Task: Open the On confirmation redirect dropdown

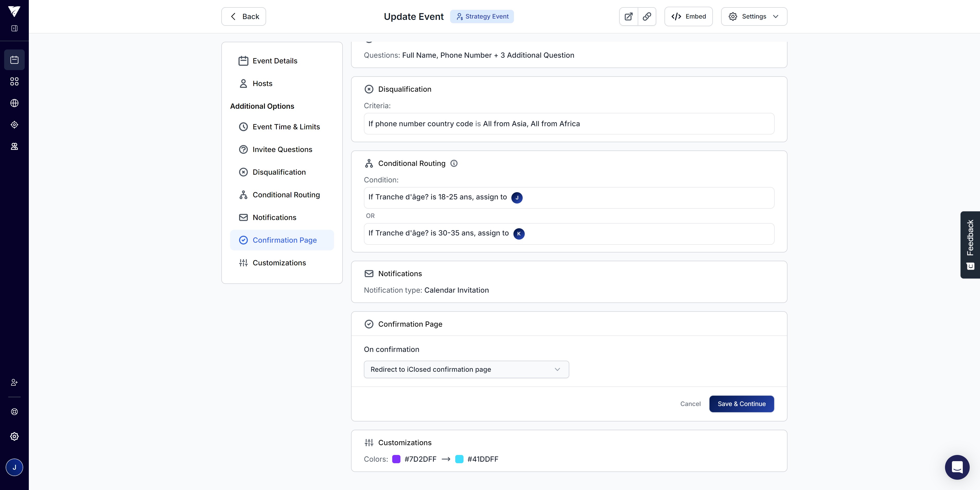Action: pos(466,369)
